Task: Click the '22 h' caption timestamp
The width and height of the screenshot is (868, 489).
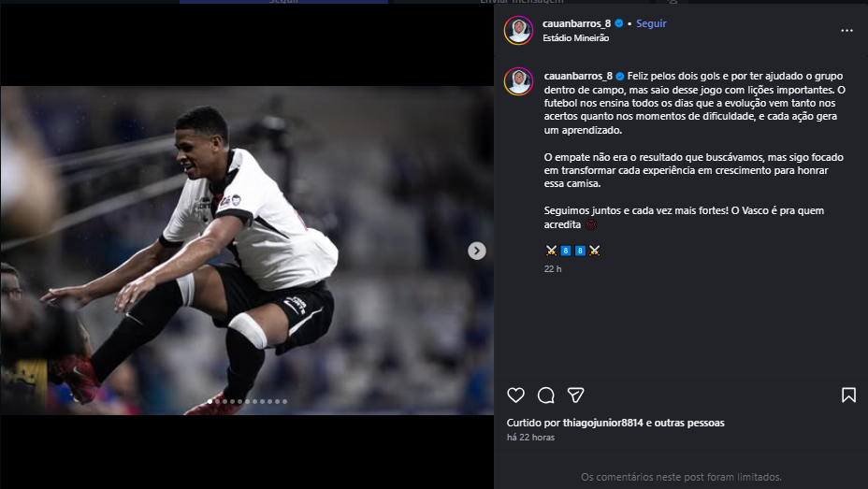Action: click(x=553, y=268)
